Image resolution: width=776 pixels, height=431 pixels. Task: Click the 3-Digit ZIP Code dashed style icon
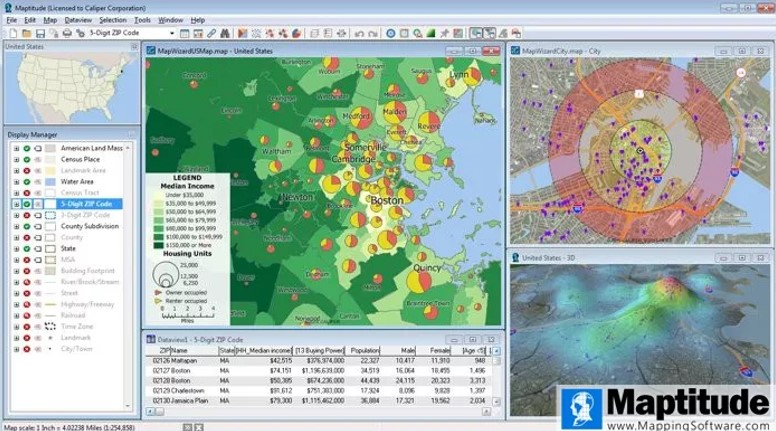tap(50, 215)
